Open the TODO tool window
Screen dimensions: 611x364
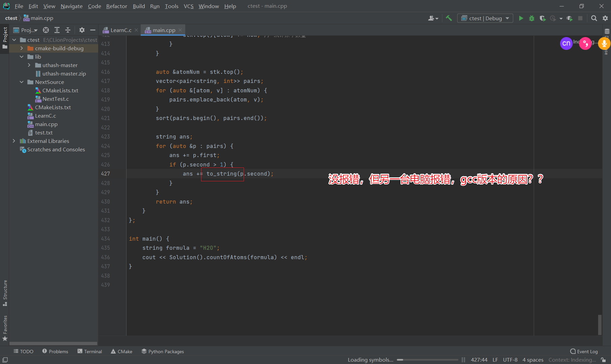(x=23, y=351)
